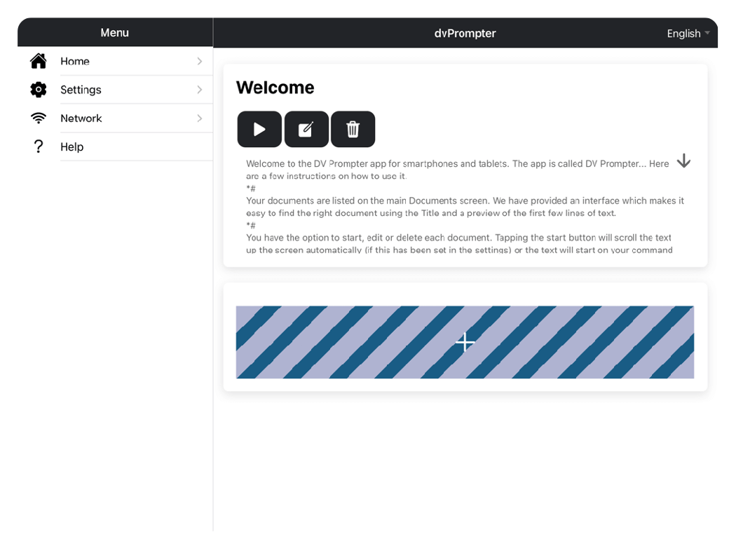This screenshot has width=736, height=560.
Task: Click the Welcome document title
Action: pyautogui.click(x=275, y=88)
